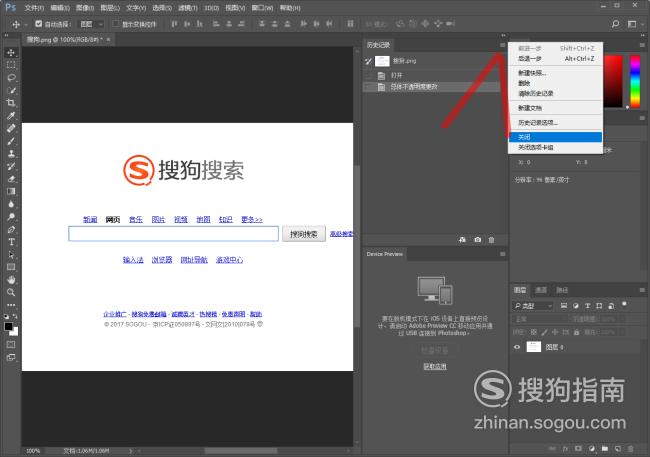Select the Eyedropper tool

point(11,116)
